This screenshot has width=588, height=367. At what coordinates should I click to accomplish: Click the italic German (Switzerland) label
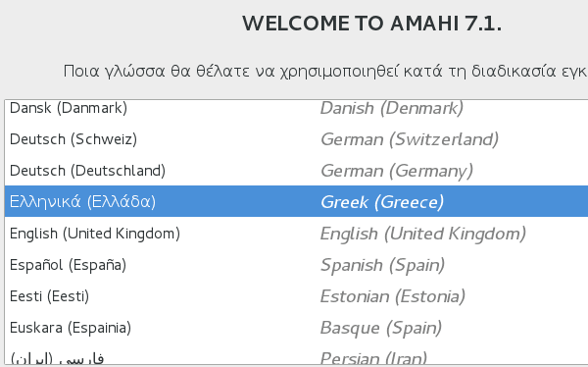point(410,139)
